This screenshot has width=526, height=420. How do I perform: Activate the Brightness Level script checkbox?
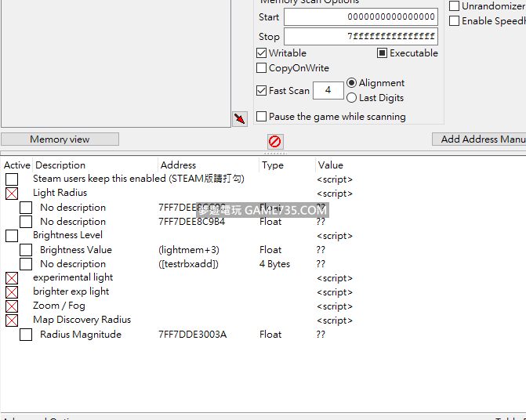(12, 236)
